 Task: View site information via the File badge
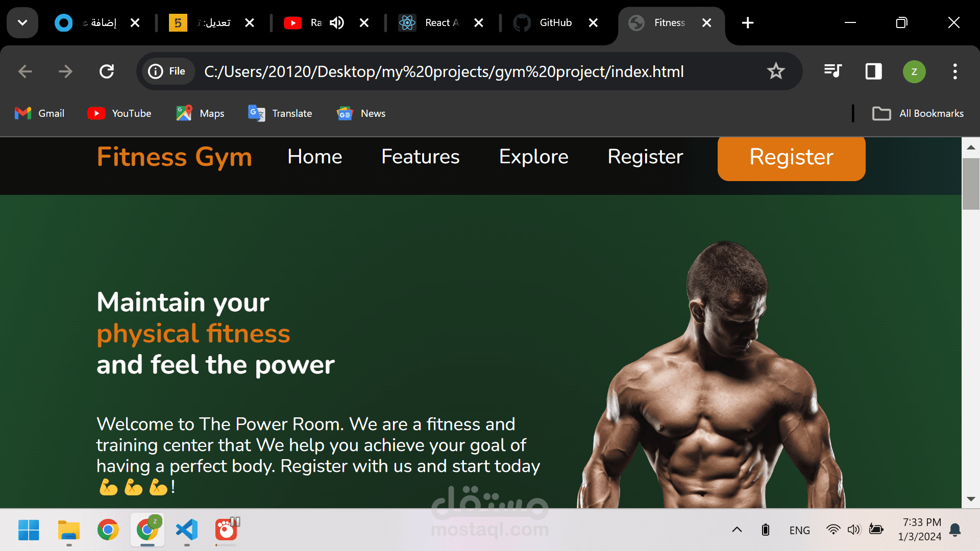point(168,71)
